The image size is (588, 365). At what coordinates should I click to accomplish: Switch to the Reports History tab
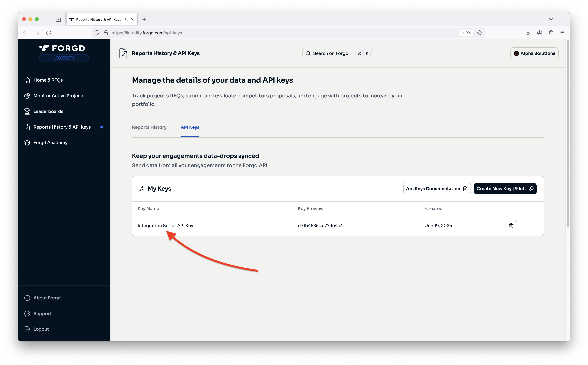pyautogui.click(x=149, y=127)
